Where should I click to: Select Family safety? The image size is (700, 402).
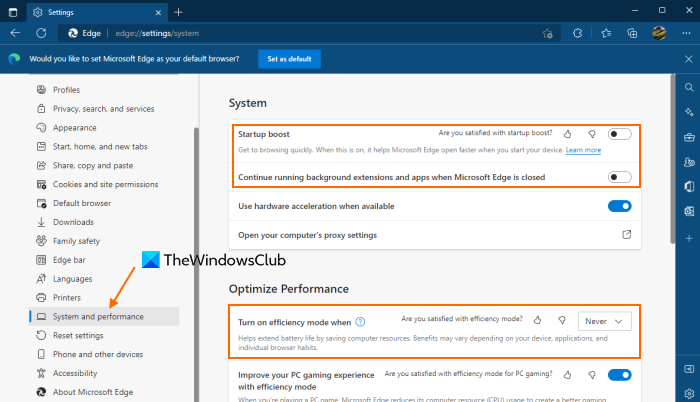pyautogui.click(x=104, y=241)
